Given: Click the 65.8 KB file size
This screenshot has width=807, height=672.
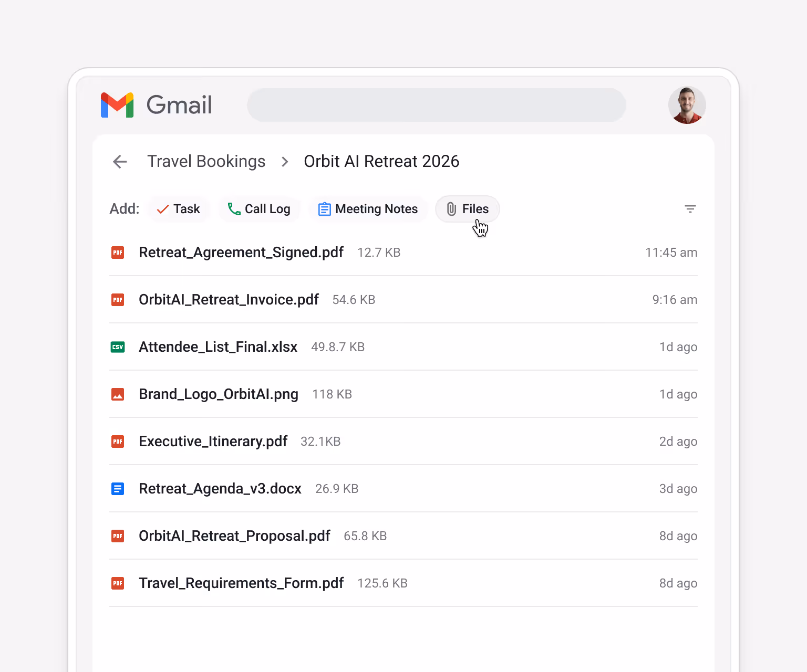Looking at the screenshot, I should point(365,536).
